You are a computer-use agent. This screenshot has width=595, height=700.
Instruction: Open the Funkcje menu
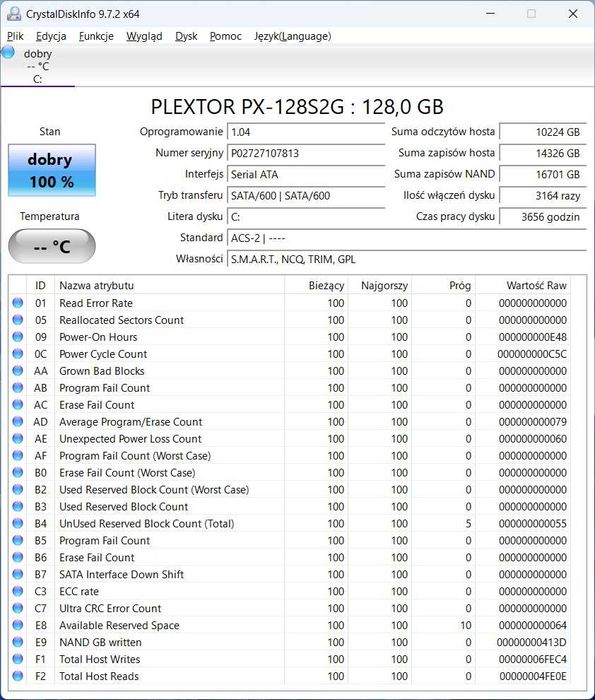(96, 36)
